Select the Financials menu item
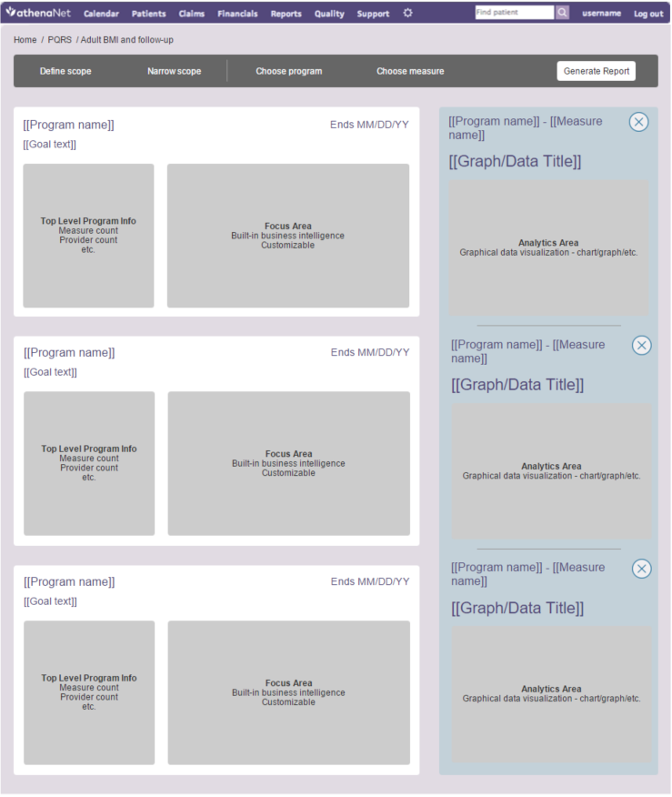This screenshot has width=672, height=797. [x=237, y=14]
